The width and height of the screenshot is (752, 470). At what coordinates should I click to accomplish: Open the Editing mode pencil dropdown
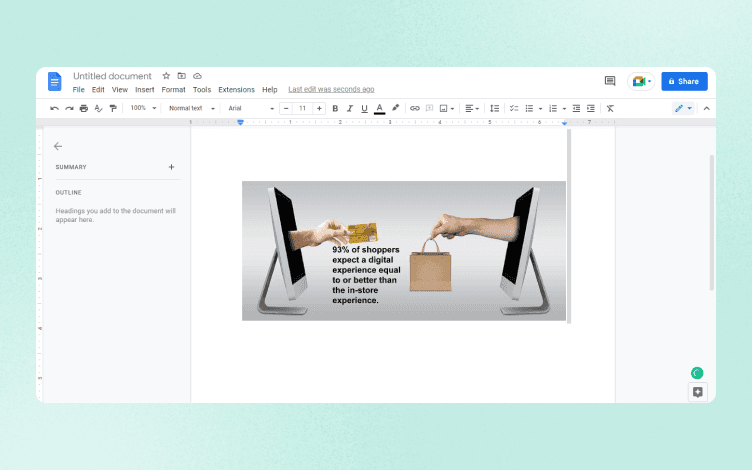[x=683, y=108]
